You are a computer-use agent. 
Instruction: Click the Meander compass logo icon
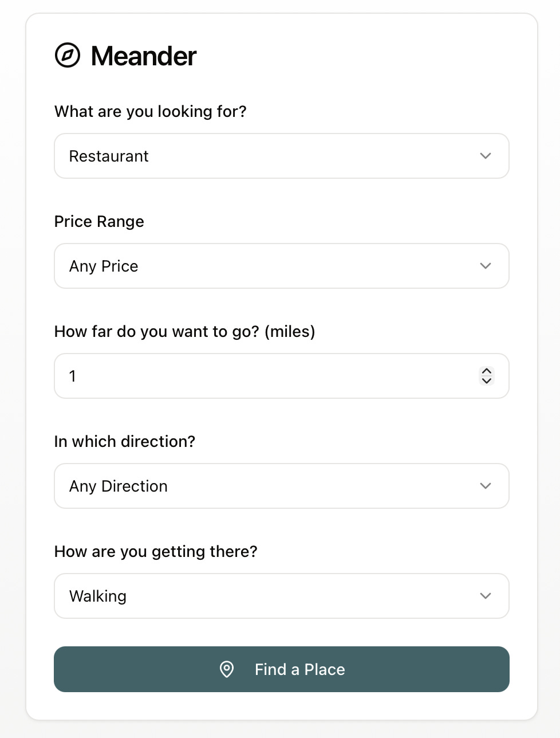68,56
